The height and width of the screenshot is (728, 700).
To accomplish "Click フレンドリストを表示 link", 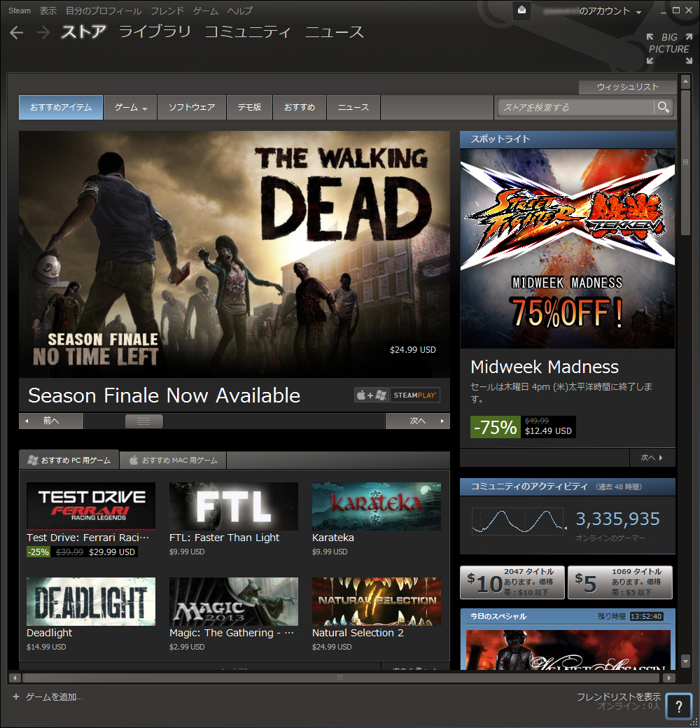I will [618, 696].
